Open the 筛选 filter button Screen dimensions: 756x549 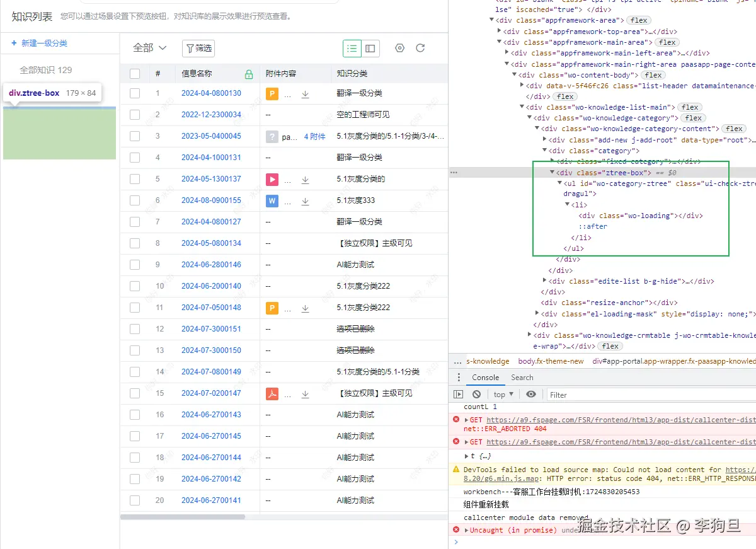(198, 48)
